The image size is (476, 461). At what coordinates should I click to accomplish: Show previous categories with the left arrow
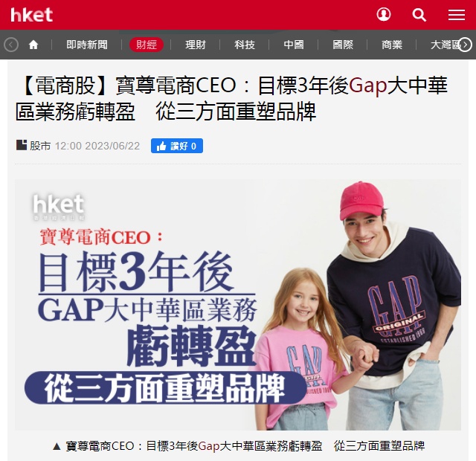(x=11, y=45)
